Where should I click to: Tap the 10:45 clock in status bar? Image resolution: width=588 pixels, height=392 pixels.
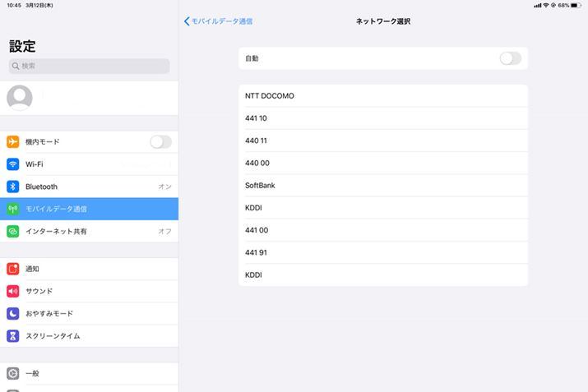coord(14,5)
